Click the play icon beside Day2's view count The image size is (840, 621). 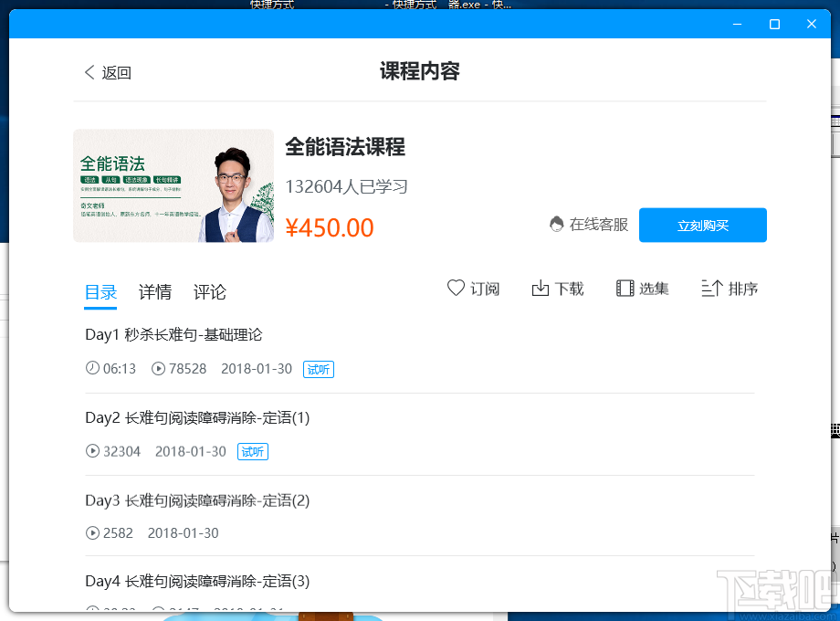pos(91,451)
